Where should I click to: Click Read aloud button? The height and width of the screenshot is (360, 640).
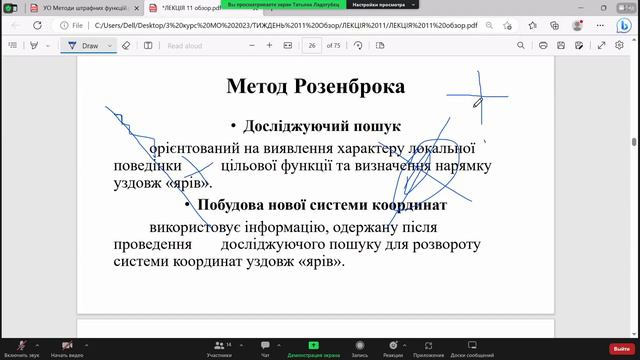[184, 46]
